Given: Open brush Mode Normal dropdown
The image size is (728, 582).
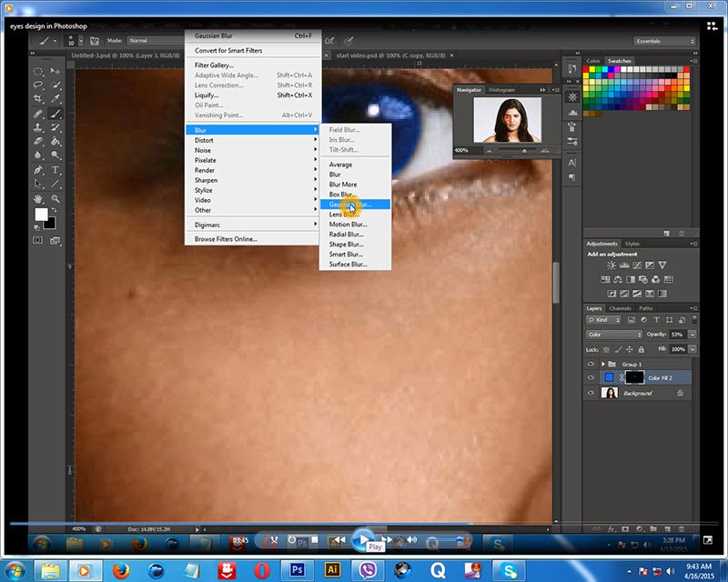Looking at the screenshot, I should [157, 41].
